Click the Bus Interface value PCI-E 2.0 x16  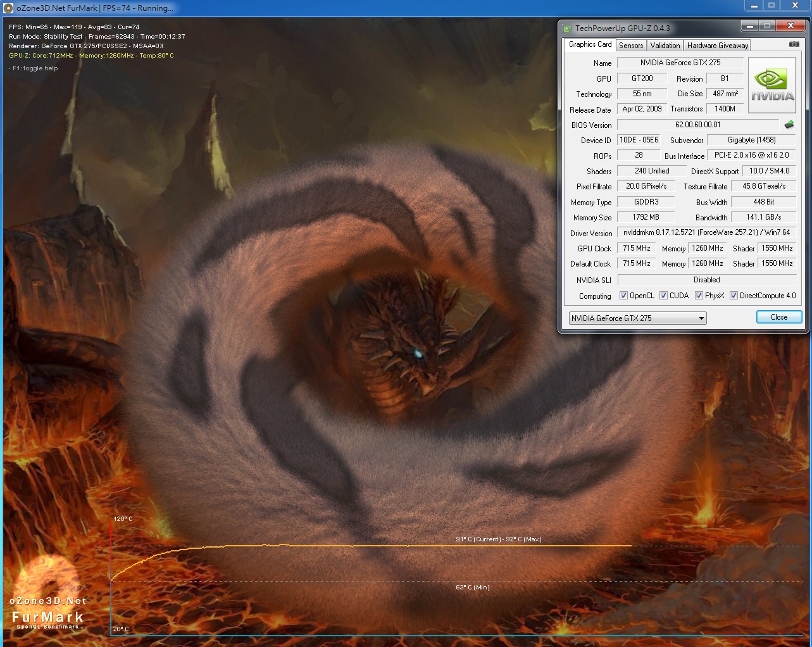click(751, 155)
